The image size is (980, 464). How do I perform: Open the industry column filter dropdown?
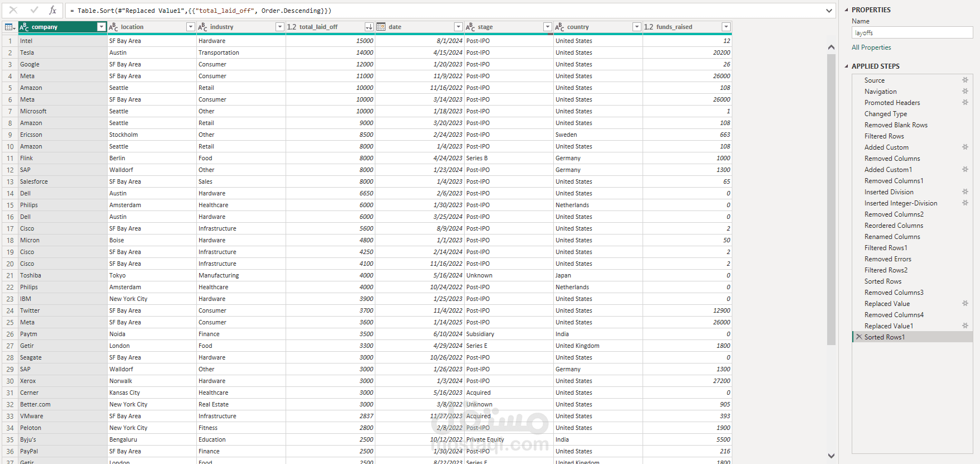coord(279,27)
